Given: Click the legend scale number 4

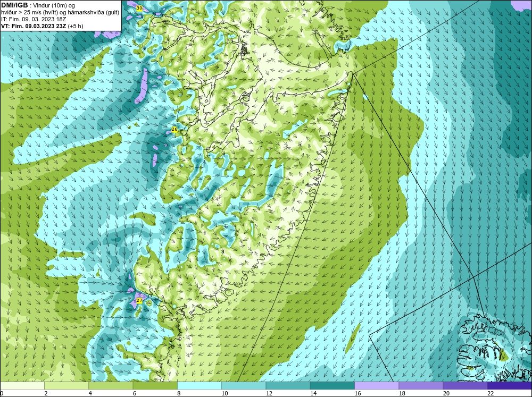Looking at the screenshot, I should point(90,393).
